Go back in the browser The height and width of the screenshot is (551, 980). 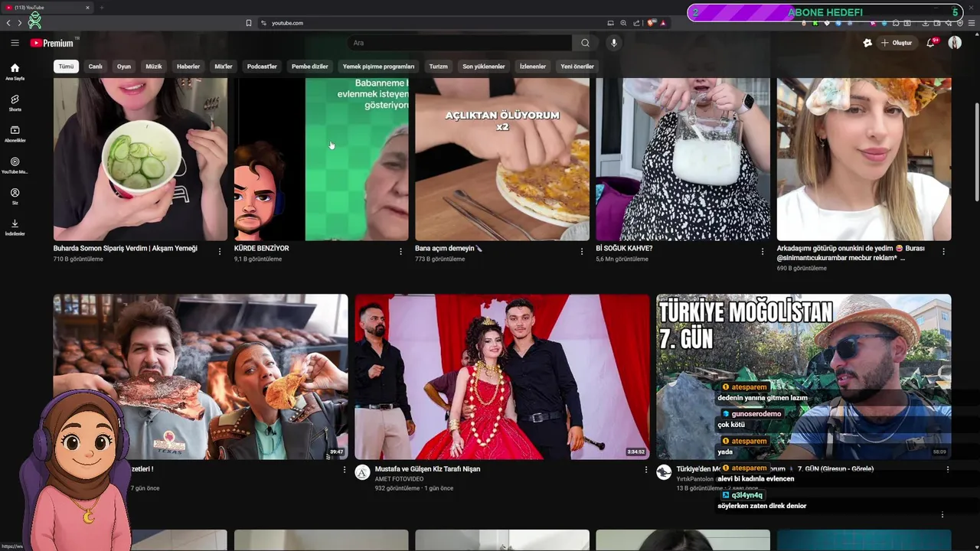point(8,23)
